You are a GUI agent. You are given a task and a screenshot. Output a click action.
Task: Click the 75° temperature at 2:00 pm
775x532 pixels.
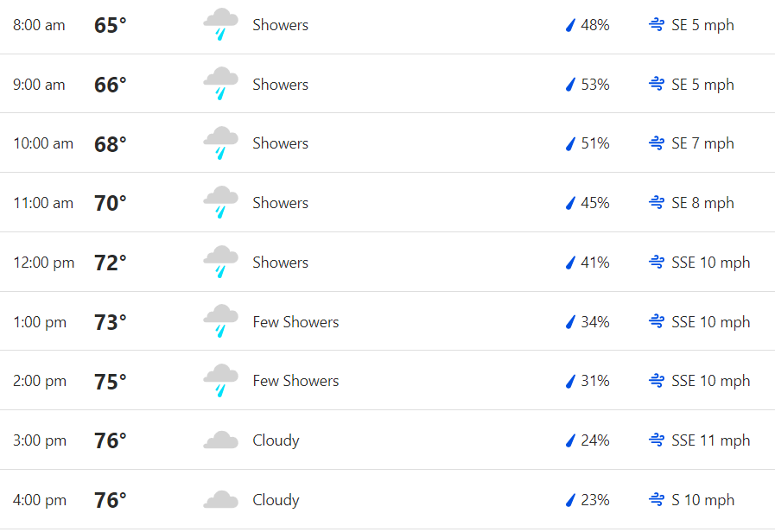click(x=111, y=382)
